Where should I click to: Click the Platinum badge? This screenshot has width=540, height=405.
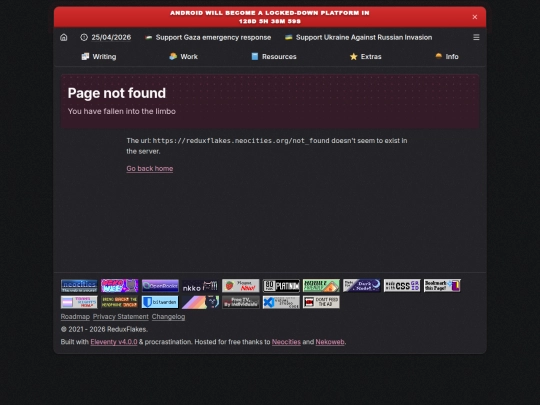point(281,286)
